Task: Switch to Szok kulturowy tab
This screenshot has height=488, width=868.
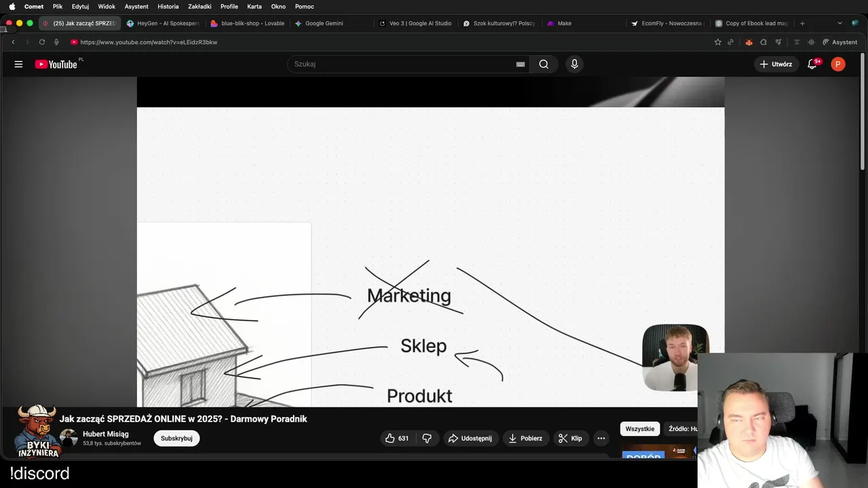Action: pos(499,23)
